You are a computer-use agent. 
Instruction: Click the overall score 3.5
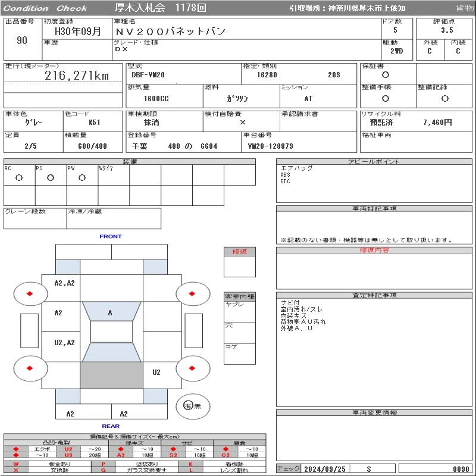pos(447,30)
